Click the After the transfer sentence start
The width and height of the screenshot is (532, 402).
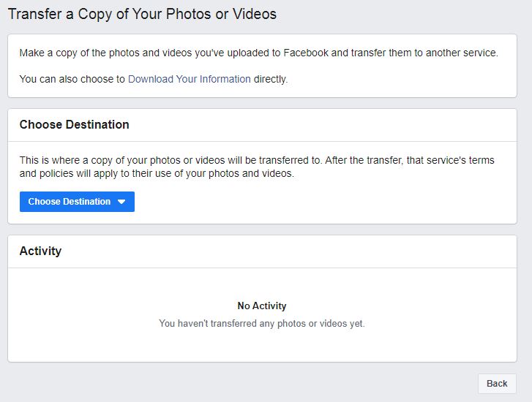364,160
